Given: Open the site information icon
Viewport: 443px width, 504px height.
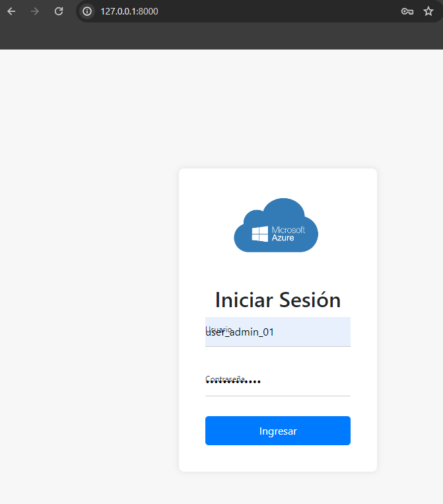Looking at the screenshot, I should (x=87, y=11).
